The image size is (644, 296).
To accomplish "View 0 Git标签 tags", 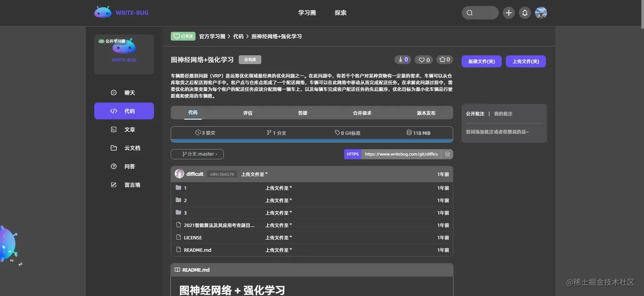I will tap(348, 133).
